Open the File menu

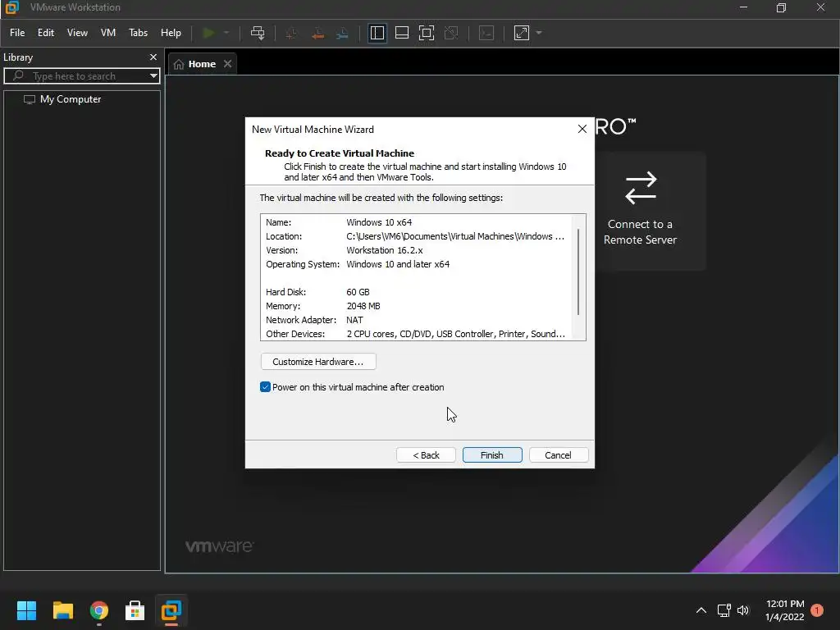17,33
